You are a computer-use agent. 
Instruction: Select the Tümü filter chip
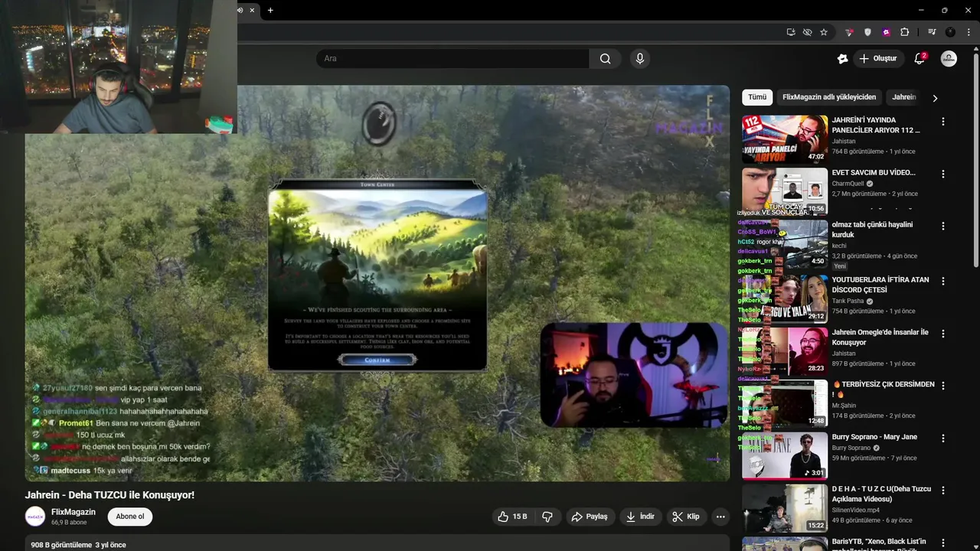coord(757,97)
